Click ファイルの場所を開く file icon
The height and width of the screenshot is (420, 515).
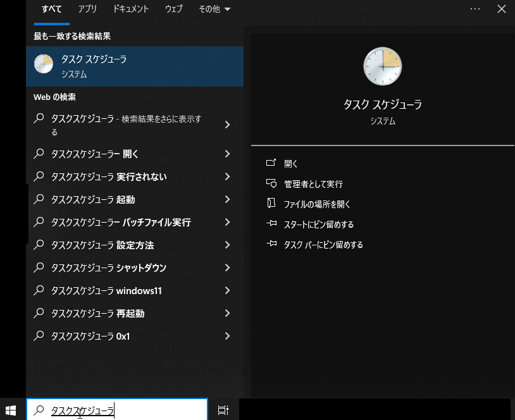coord(271,204)
